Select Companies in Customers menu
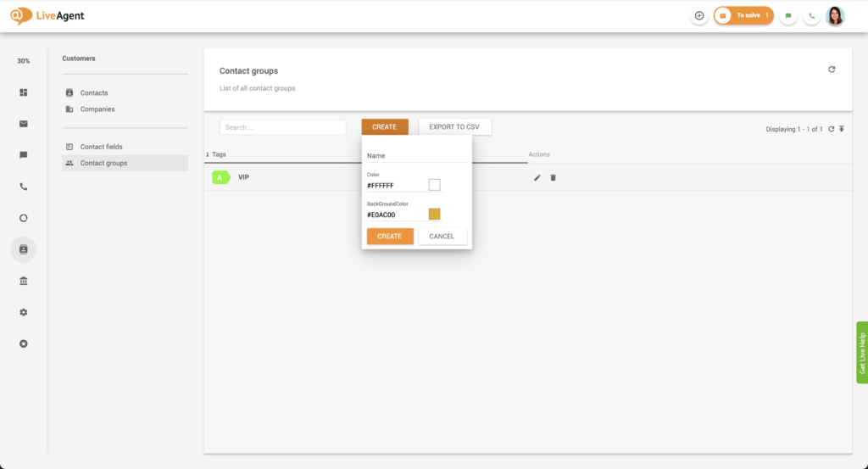Image resolution: width=868 pixels, height=469 pixels. (x=97, y=109)
